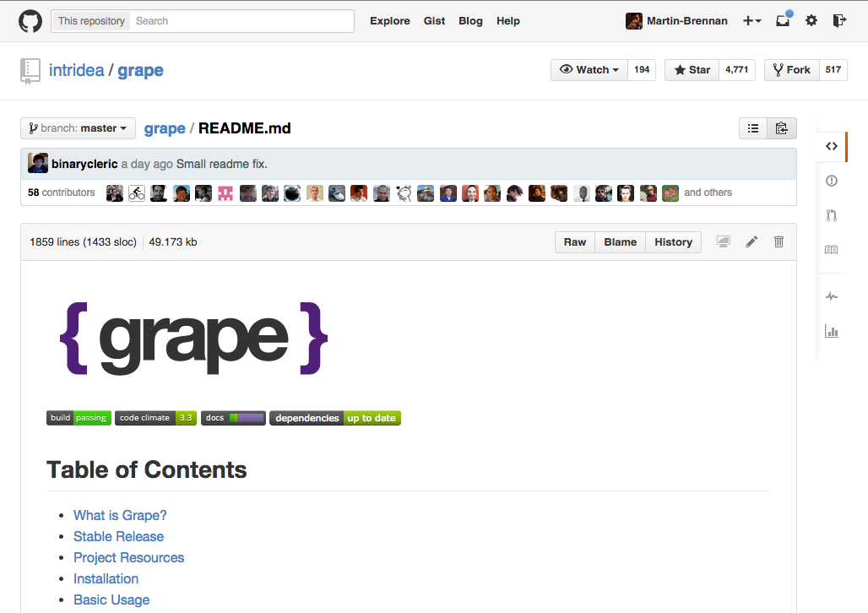Jump to Installation section

pos(106,578)
